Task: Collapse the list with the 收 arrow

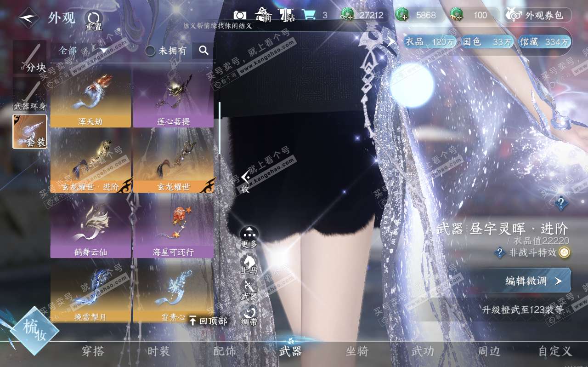Action: click(x=246, y=182)
